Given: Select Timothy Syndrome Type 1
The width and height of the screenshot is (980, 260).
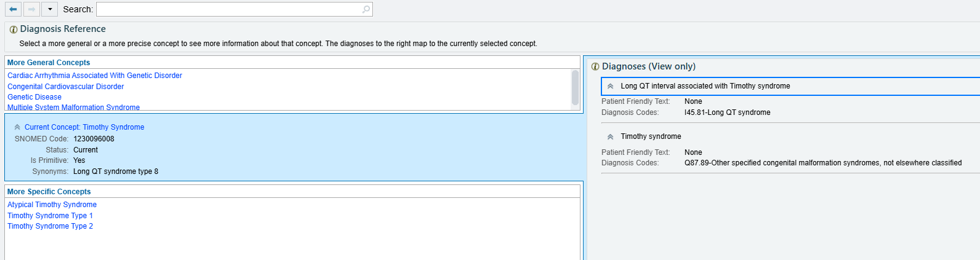Looking at the screenshot, I should point(50,216).
